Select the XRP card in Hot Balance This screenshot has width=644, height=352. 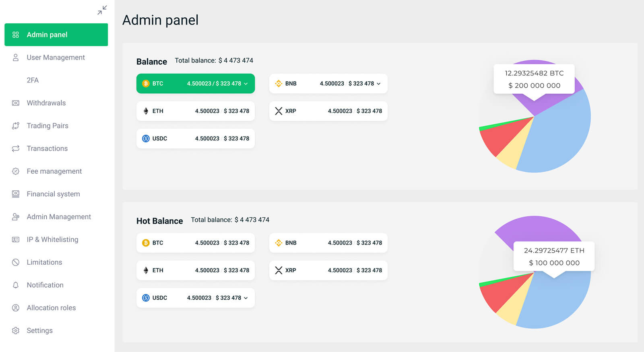[328, 270]
